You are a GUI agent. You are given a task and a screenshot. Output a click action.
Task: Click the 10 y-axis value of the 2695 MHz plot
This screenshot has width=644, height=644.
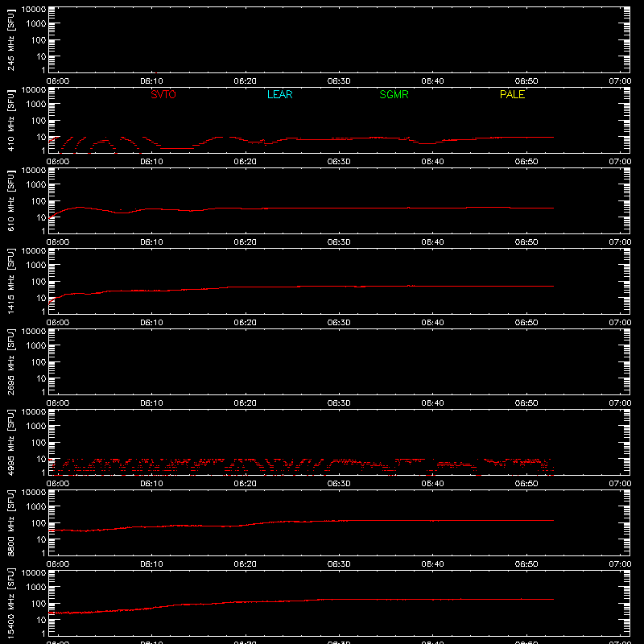[42, 378]
